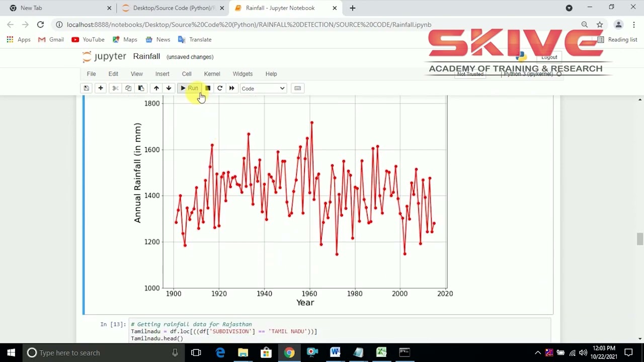Rename the notebook title Rainfall
The width and height of the screenshot is (644, 362).
[146, 56]
